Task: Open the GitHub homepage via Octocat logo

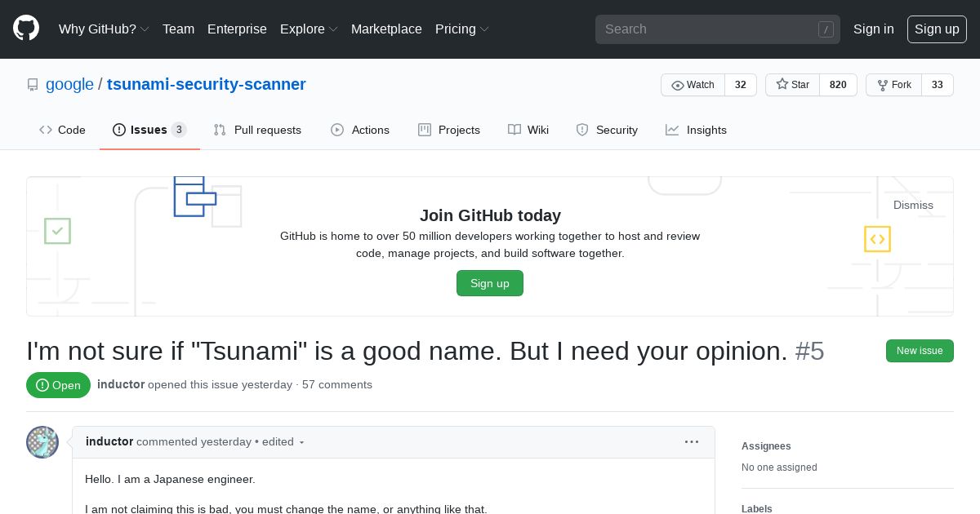Action: (26, 29)
